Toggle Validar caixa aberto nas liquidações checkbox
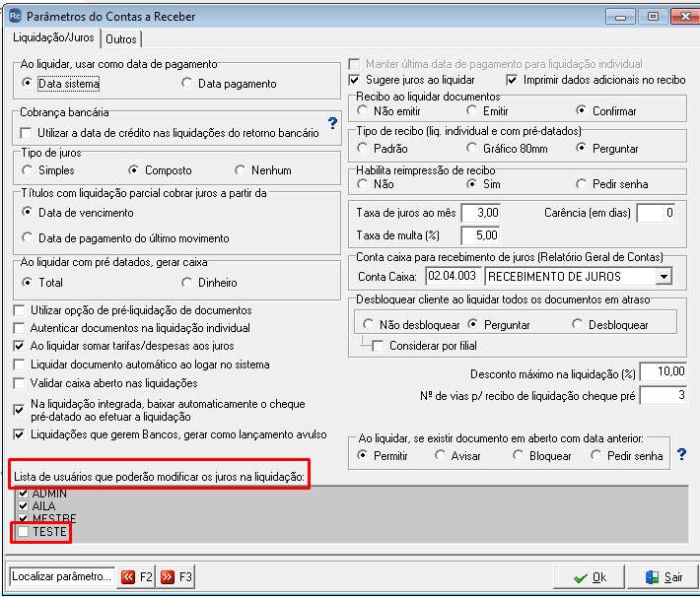 click(x=19, y=383)
